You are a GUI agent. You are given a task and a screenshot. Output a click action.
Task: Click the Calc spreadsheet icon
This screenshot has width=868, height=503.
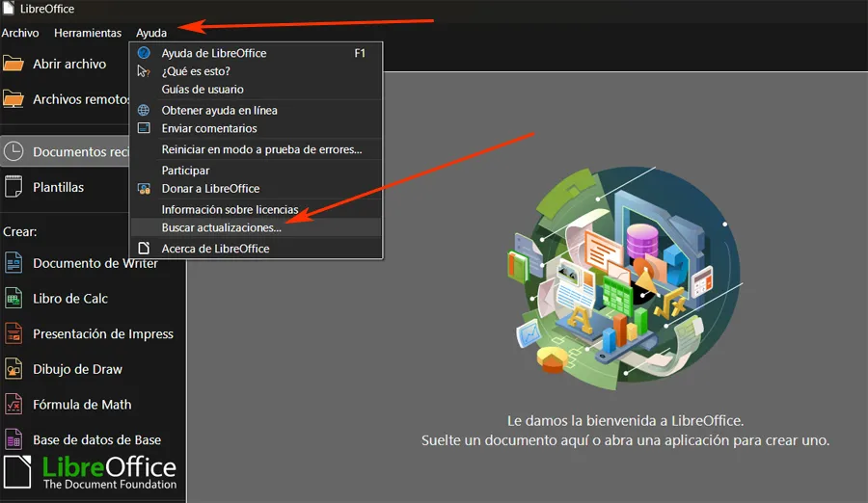14,299
